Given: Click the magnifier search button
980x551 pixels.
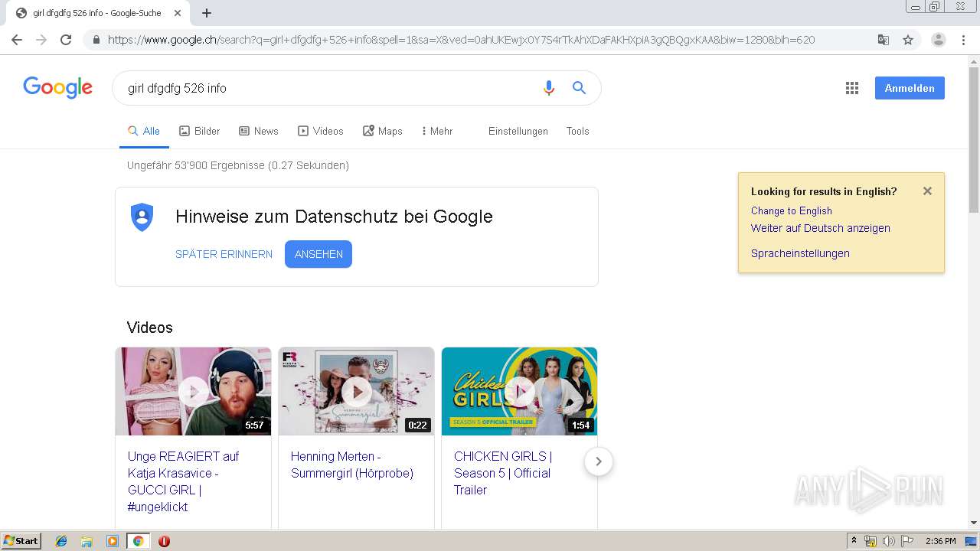Looking at the screenshot, I should coord(580,88).
